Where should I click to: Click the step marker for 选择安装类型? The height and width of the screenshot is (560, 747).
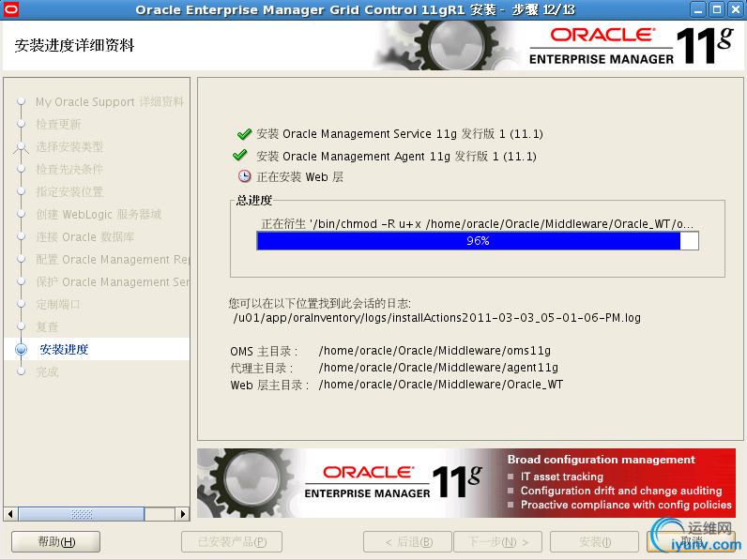[21, 147]
